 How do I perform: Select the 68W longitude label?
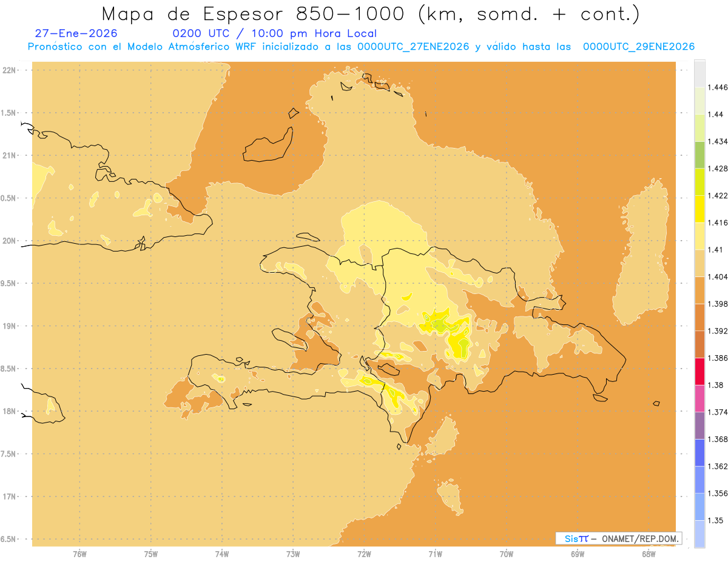649,554
